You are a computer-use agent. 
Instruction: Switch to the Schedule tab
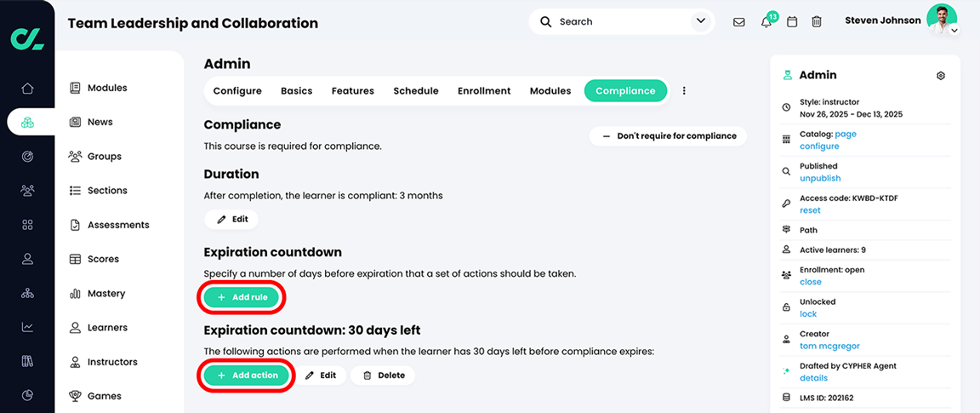[x=416, y=91]
